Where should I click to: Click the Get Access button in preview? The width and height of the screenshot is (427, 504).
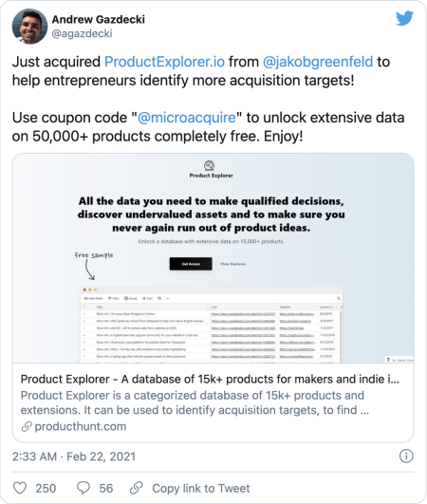click(x=191, y=264)
